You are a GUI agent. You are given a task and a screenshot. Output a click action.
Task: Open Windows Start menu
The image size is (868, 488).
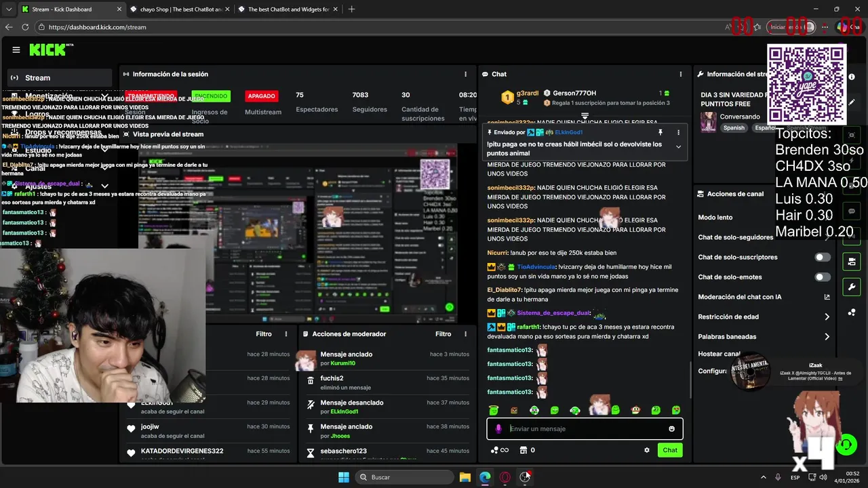[344, 477]
